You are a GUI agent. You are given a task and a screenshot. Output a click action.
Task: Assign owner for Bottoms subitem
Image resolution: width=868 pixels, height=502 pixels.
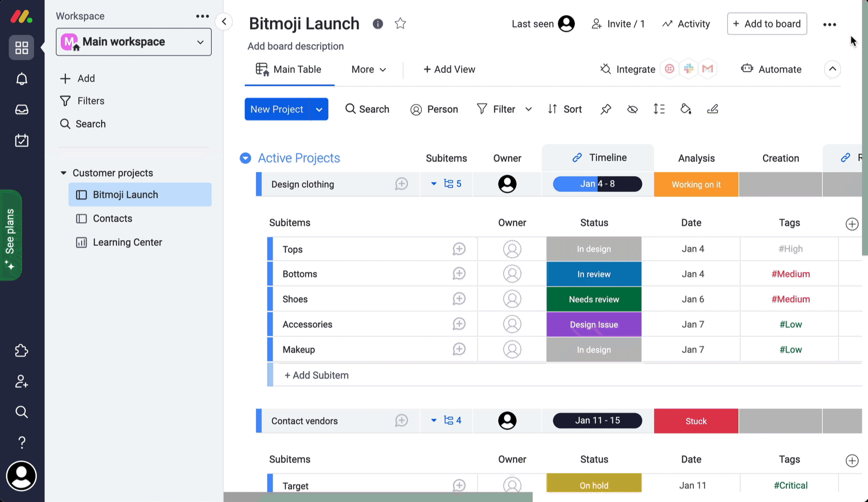512,274
